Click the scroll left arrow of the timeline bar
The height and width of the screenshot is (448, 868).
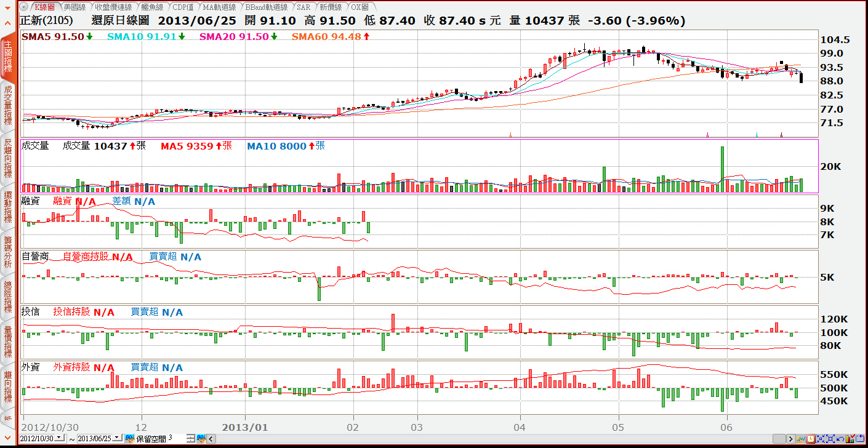(211, 439)
